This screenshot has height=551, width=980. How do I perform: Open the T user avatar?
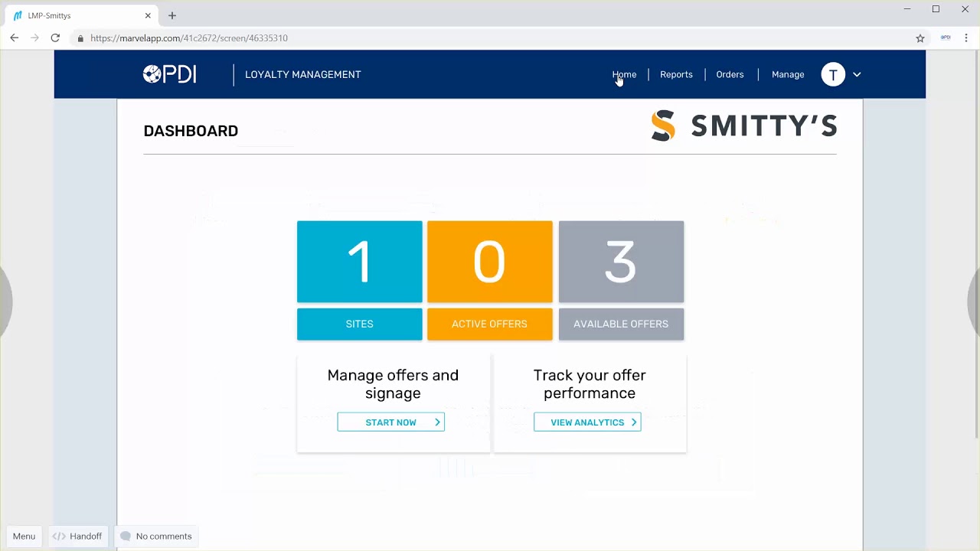(833, 74)
